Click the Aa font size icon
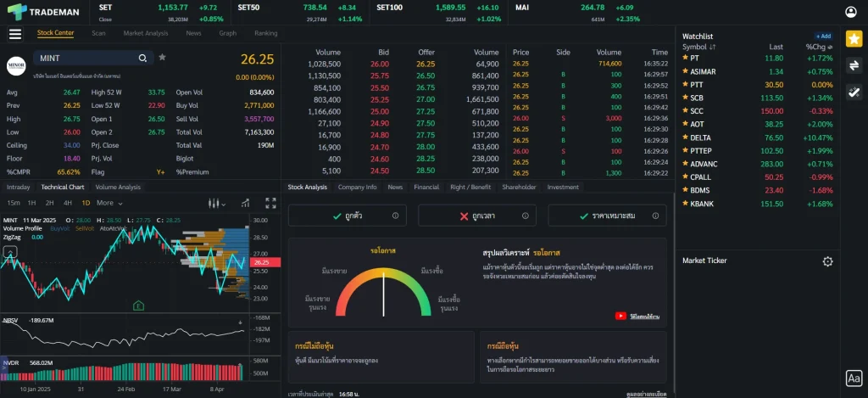The image size is (868, 398). 854,378
